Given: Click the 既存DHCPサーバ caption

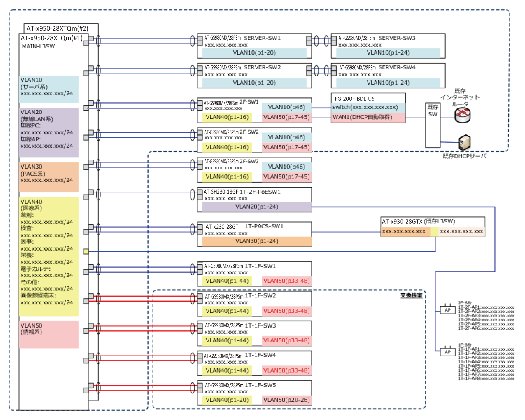Looking at the screenshot, I should tap(465, 156).
